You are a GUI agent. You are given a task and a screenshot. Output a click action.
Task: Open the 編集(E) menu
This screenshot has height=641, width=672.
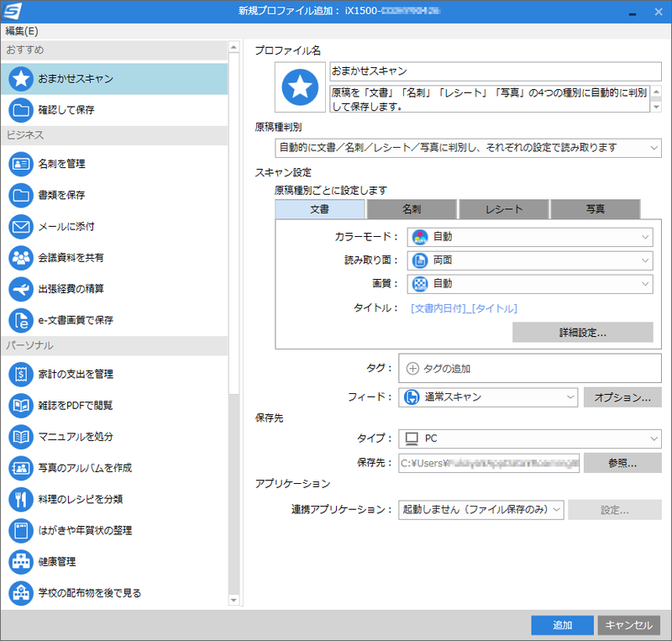pyautogui.click(x=17, y=29)
